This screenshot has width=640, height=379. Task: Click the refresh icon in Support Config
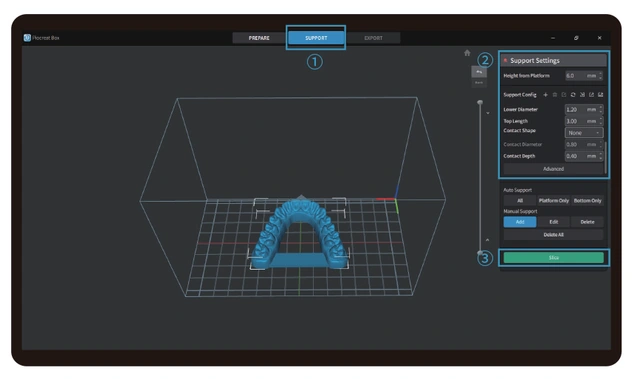[573, 95]
